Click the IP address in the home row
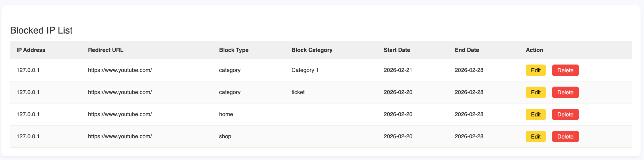This screenshot has width=644, height=160. coord(28,114)
